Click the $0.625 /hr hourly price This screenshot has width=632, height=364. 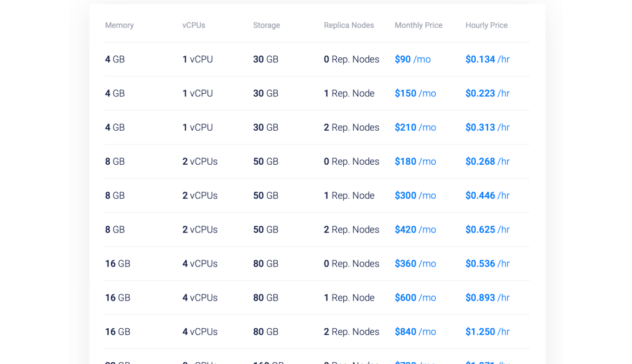pyautogui.click(x=488, y=230)
